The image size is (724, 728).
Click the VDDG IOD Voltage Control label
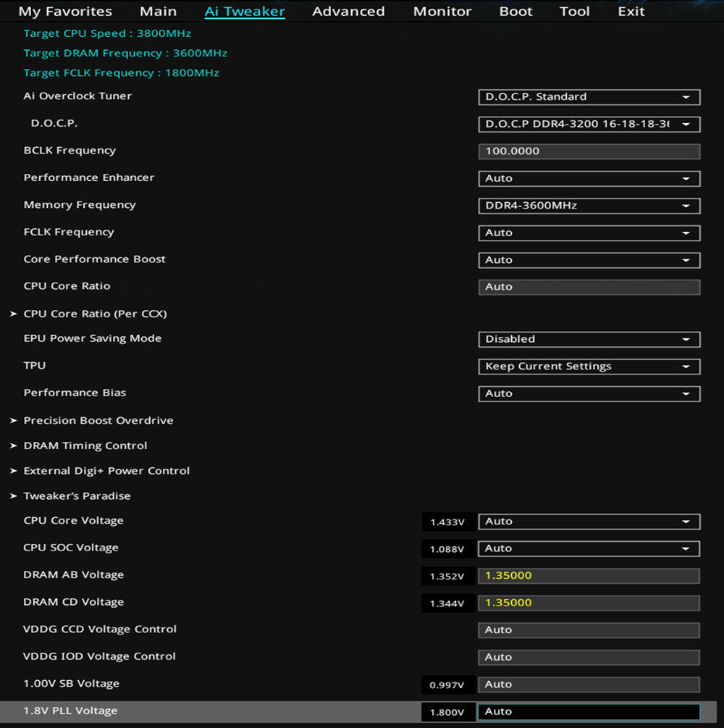pyautogui.click(x=99, y=656)
